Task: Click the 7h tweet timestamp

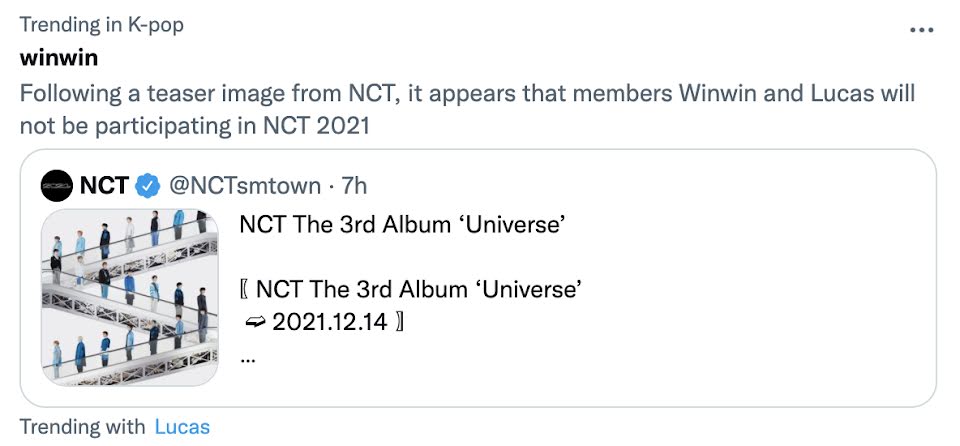Action: click(x=354, y=185)
